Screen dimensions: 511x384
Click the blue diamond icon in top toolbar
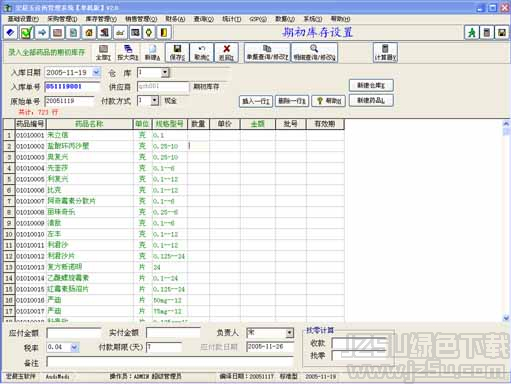pos(11,32)
